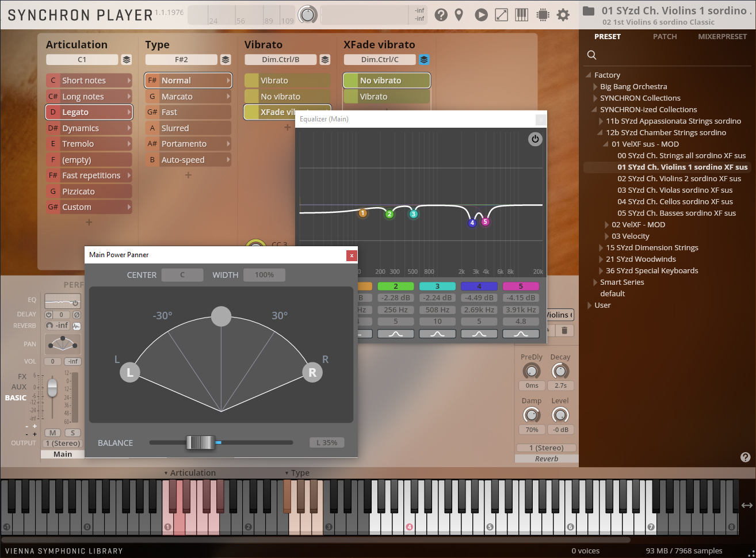Select No vibrato in Vibrato column
The image size is (756, 558).
[288, 97]
